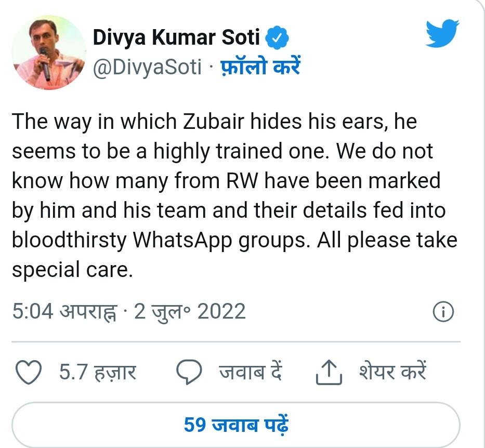Image resolution: width=485 pixels, height=448 pixels.
Task: Open the tweet info circle icon
Action: click(443, 312)
